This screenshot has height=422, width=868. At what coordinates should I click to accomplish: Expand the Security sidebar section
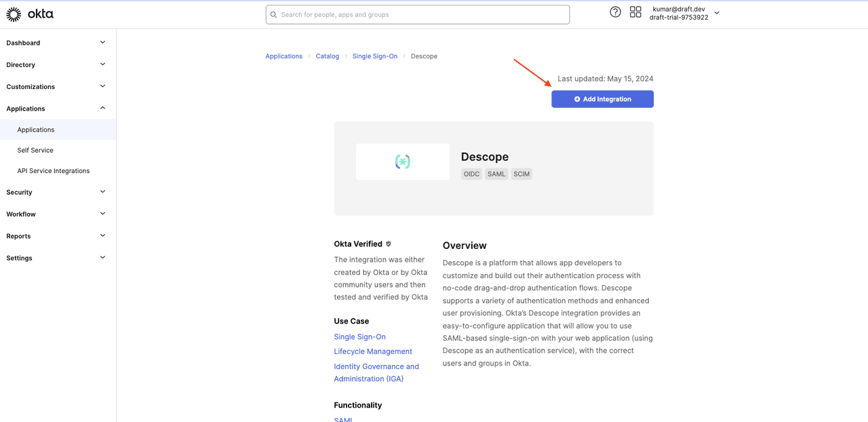(x=102, y=192)
